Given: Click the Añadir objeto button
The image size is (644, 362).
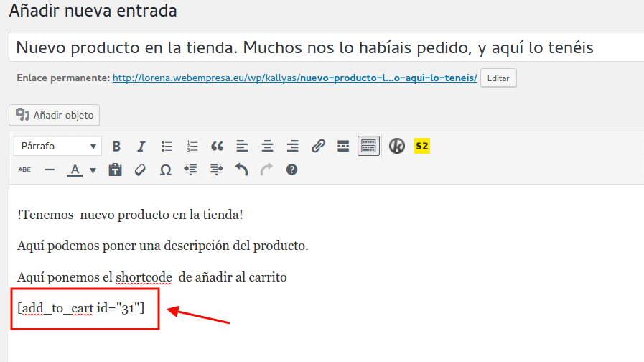Looking at the screenshot, I should click(55, 115).
